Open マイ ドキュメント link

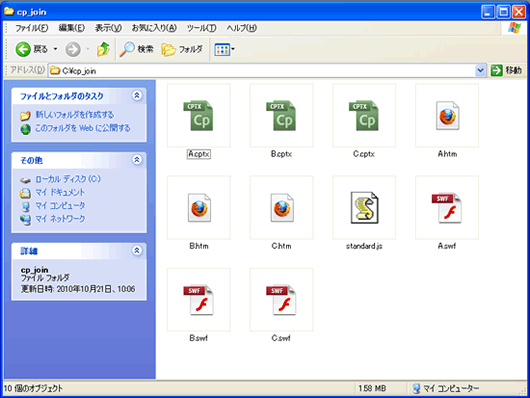60,192
